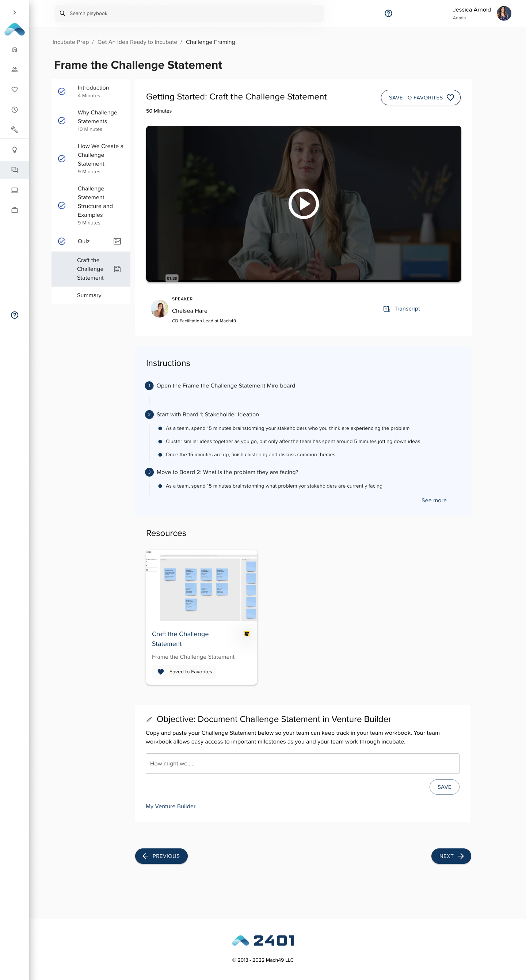This screenshot has height=980, width=526.
Task: Expand instructions with See more
Action: tap(434, 501)
